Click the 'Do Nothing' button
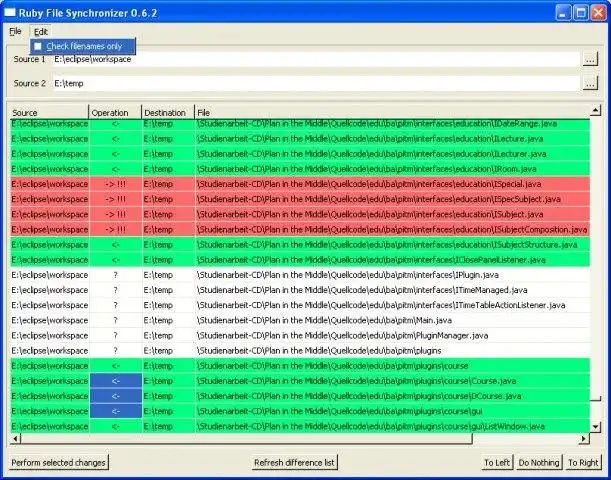Screen dimensions: 611x480 539,462
